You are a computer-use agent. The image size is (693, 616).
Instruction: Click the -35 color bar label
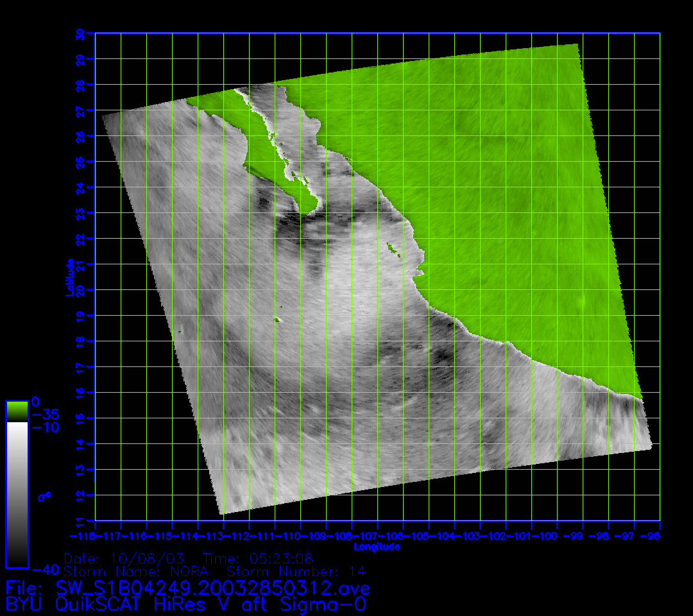[x=45, y=415]
